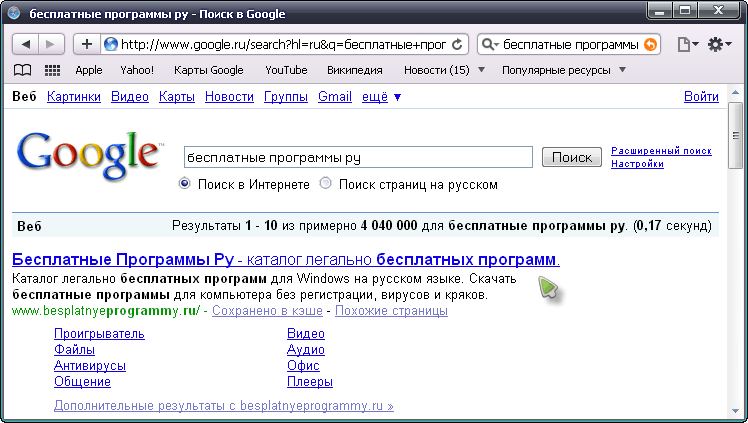This screenshot has height=423, width=748.
Task: Click the globe site icon in address bar
Action: tap(111, 44)
